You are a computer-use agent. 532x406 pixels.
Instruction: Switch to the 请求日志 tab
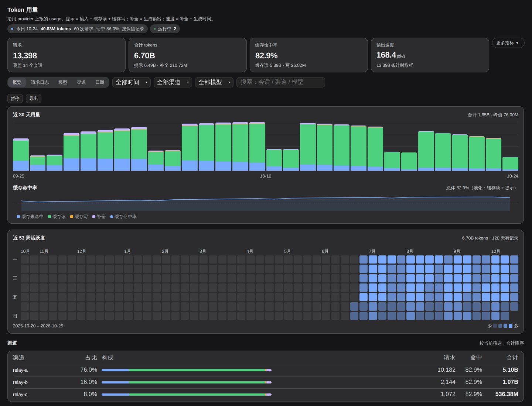coord(40,82)
